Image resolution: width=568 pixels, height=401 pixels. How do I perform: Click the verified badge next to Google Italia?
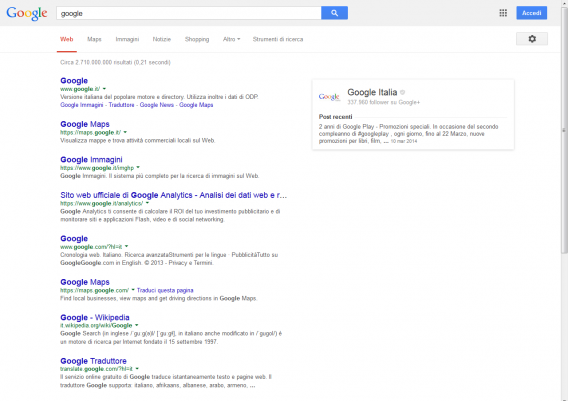tap(402, 92)
